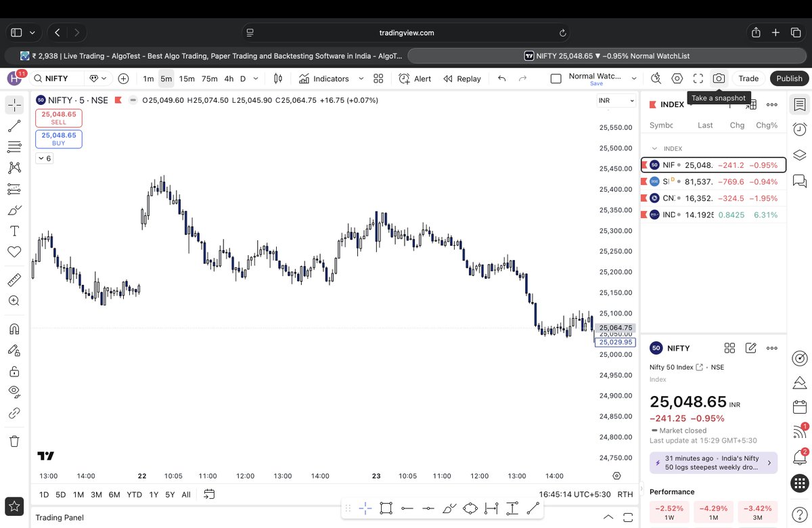This screenshot has width=812, height=528.
Task: Click the tradingview.com address bar
Action: click(x=406, y=32)
